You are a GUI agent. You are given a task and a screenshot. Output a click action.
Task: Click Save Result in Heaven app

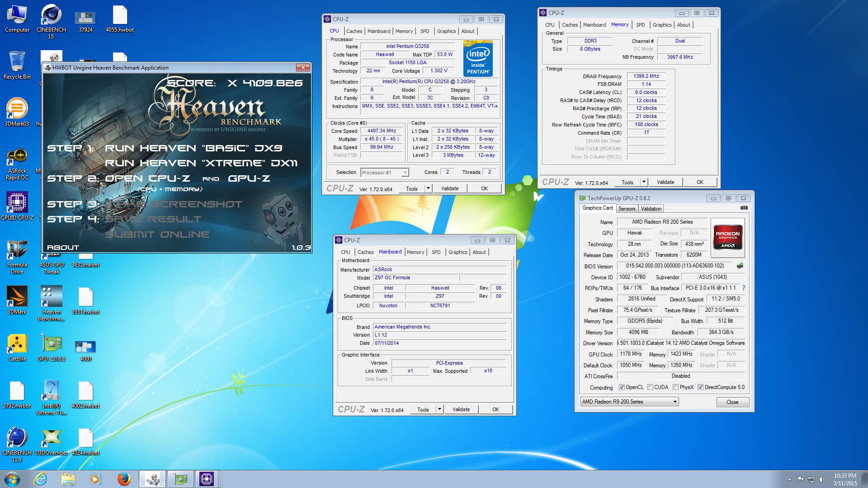click(x=153, y=219)
